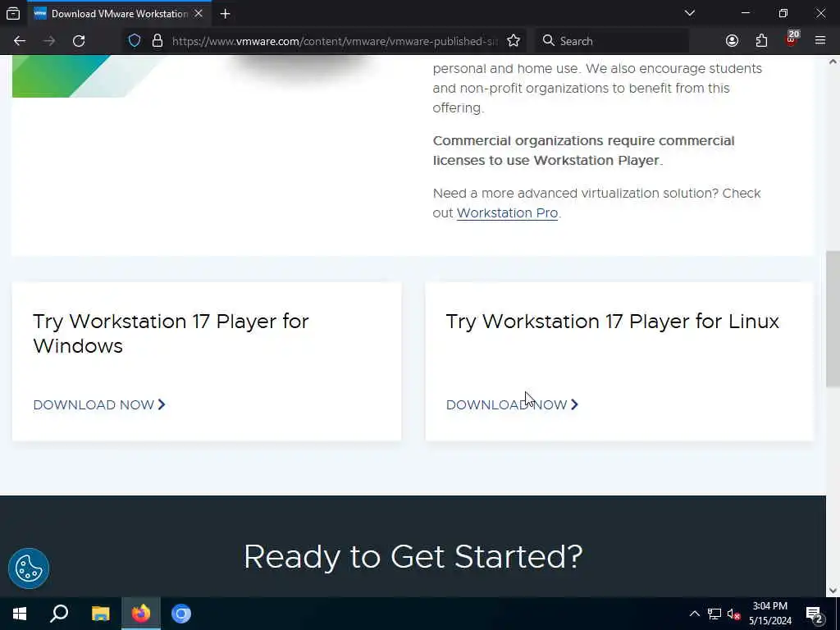
Task: Focus the Firefox Search box
Action: point(612,41)
